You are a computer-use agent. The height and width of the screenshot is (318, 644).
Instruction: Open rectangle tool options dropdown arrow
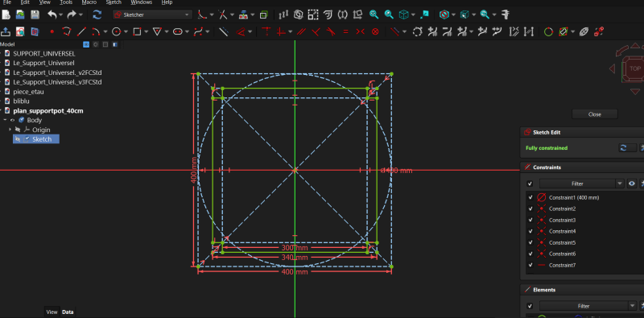pos(147,31)
